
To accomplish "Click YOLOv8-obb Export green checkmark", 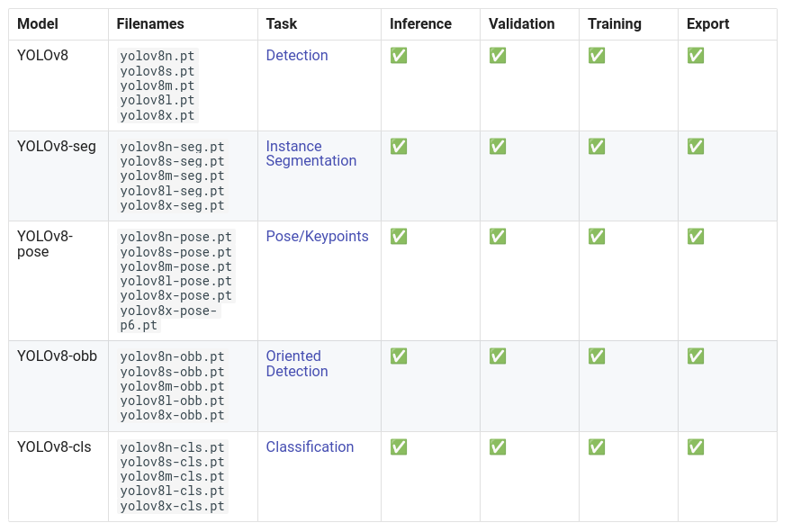I will point(696,356).
